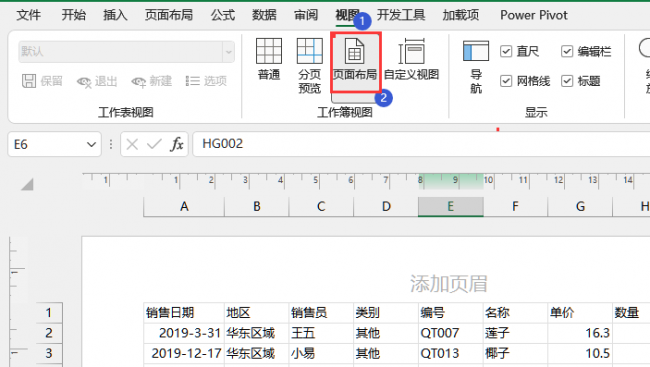This screenshot has height=367, width=650.
Task: Click cell 2019-3-31
Action: click(184, 333)
